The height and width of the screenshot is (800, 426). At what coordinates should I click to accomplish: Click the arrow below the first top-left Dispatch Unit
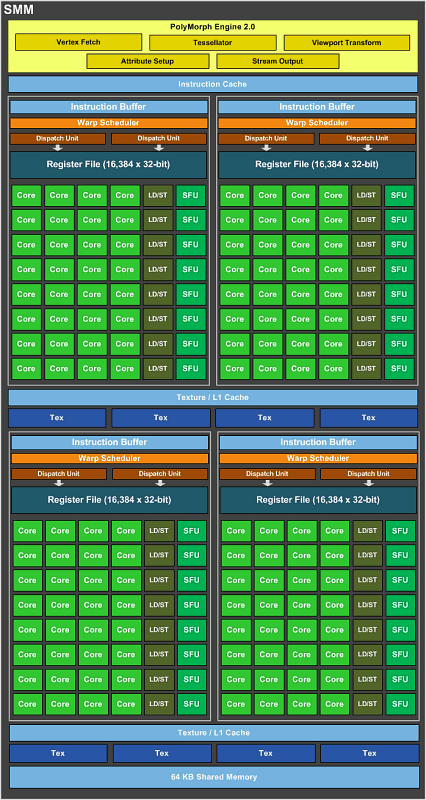[x=58, y=148]
